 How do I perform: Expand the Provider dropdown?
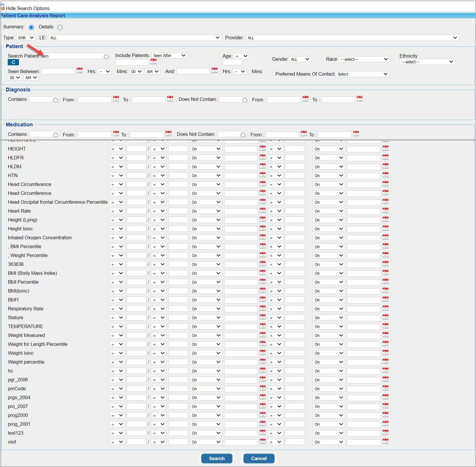tap(352, 38)
